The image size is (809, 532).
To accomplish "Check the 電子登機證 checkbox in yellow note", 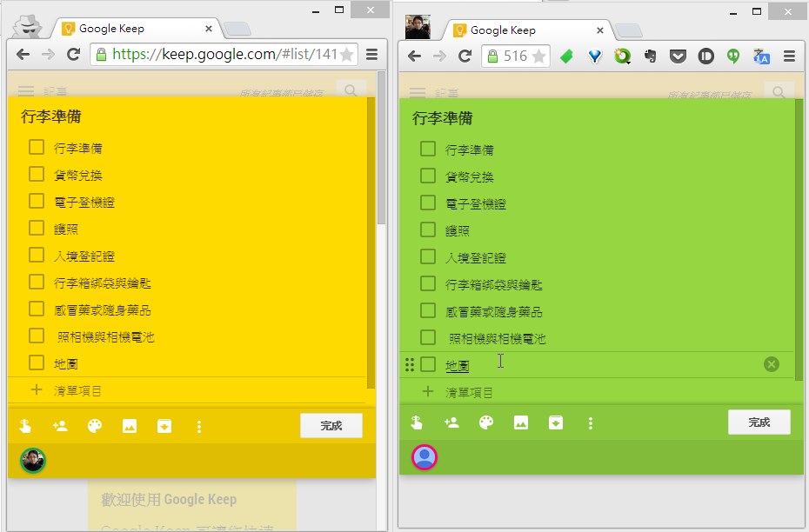I will tap(37, 201).
